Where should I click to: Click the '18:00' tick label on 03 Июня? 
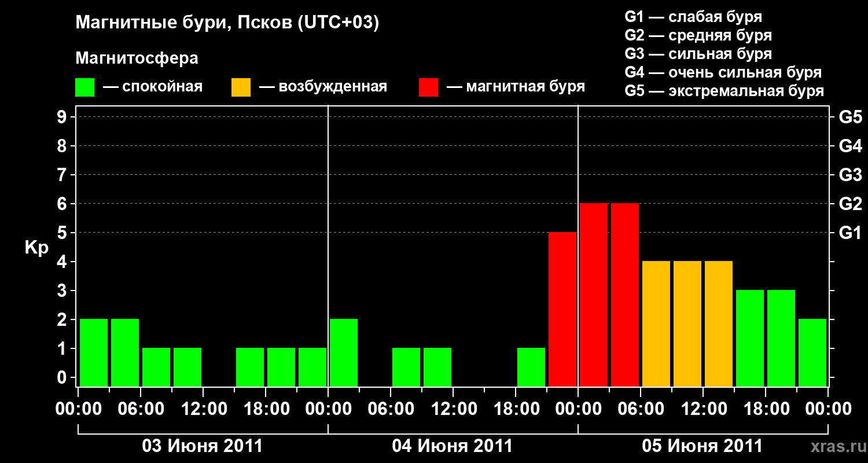[266, 409]
